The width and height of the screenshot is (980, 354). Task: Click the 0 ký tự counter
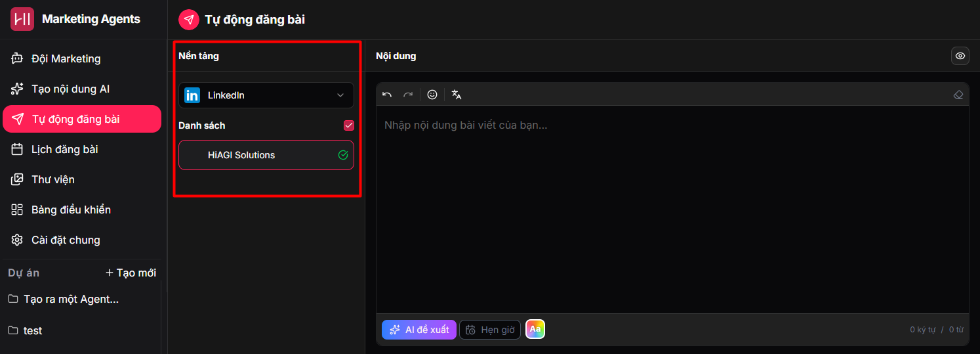923,330
